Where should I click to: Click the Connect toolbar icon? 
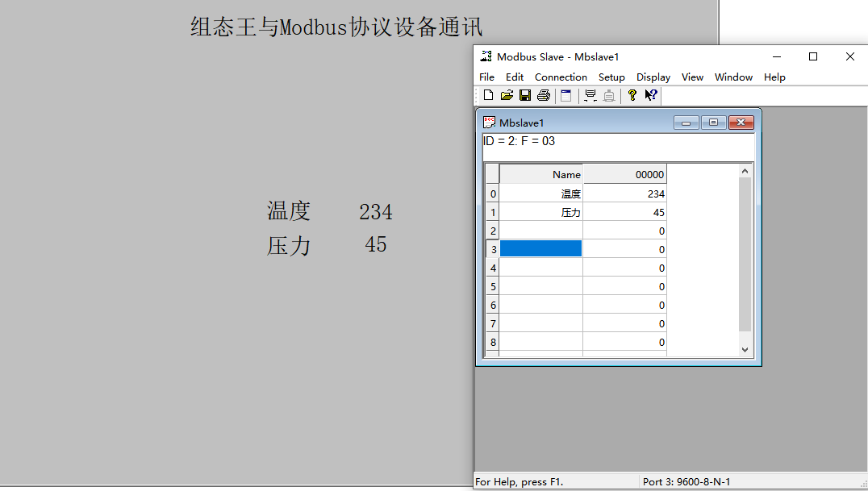[x=590, y=95]
